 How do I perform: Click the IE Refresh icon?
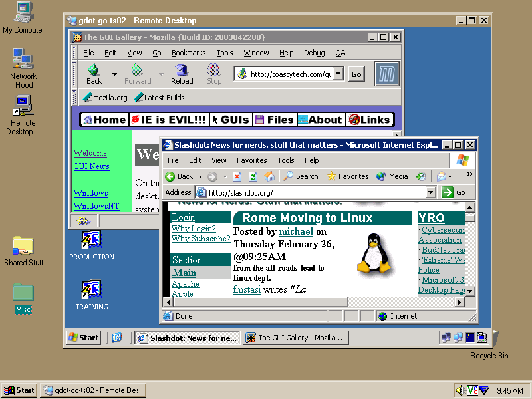point(253,176)
